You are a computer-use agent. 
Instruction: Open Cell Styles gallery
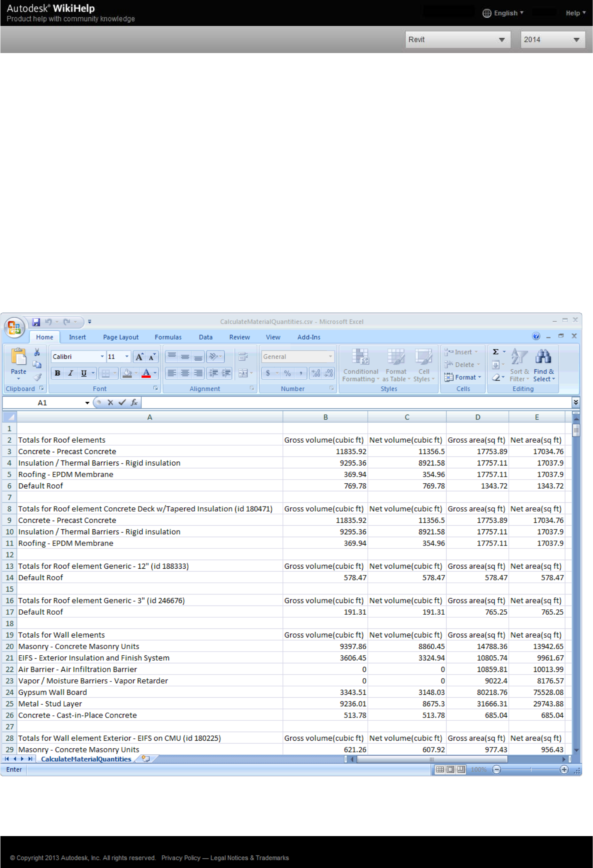(424, 365)
